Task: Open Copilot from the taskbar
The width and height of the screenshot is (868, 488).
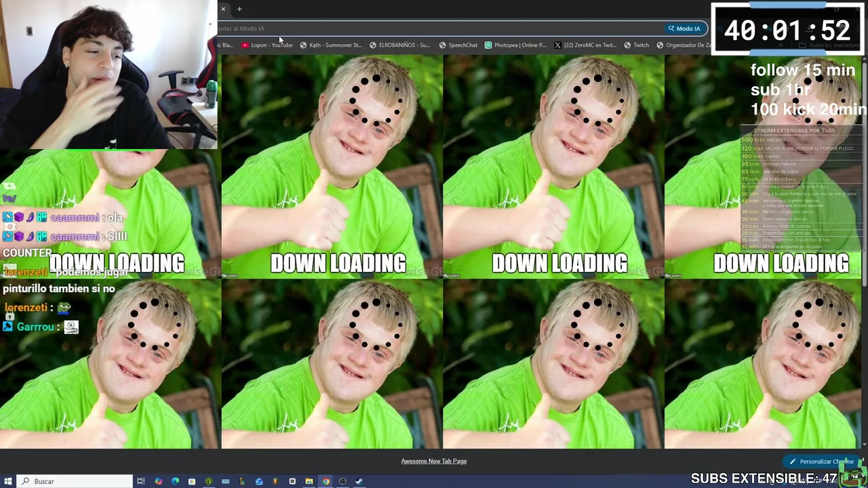Action: tap(158, 481)
